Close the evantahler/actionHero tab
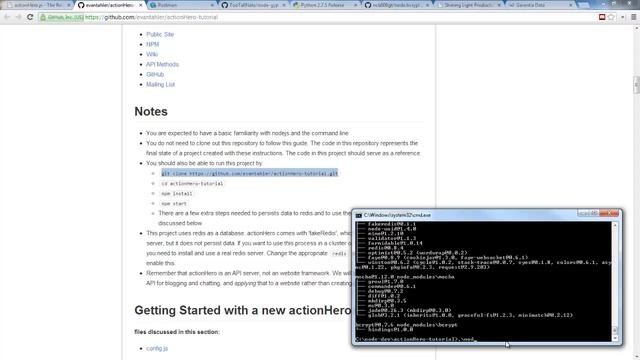This screenshot has width=640, height=360. [x=140, y=5]
